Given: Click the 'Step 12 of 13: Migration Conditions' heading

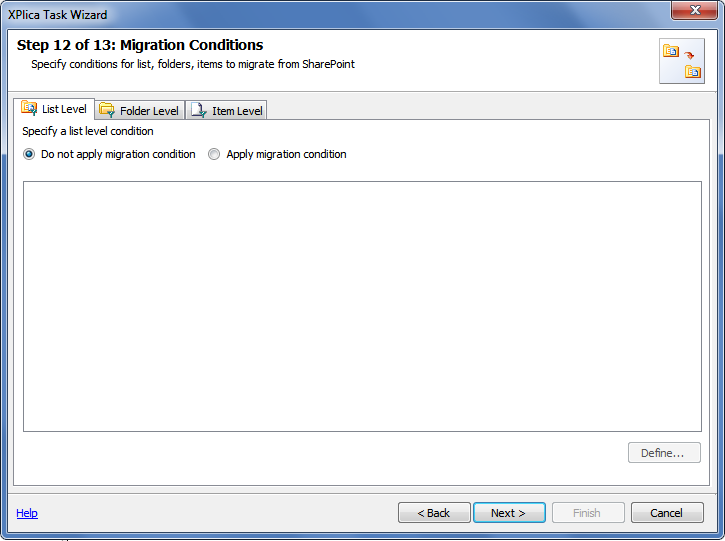Looking at the screenshot, I should [x=140, y=45].
